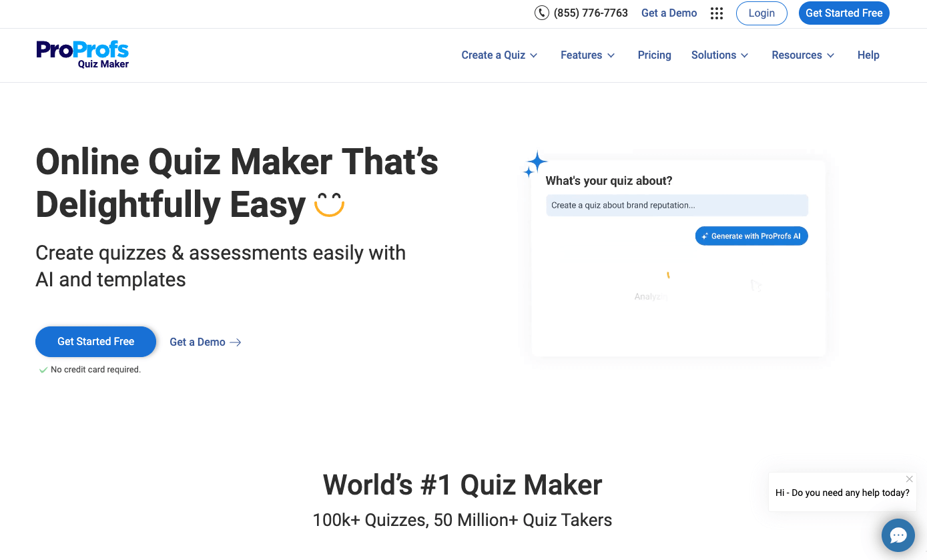Click Get a Demo in top bar
Image resolution: width=927 pixels, height=560 pixels.
[x=669, y=13]
